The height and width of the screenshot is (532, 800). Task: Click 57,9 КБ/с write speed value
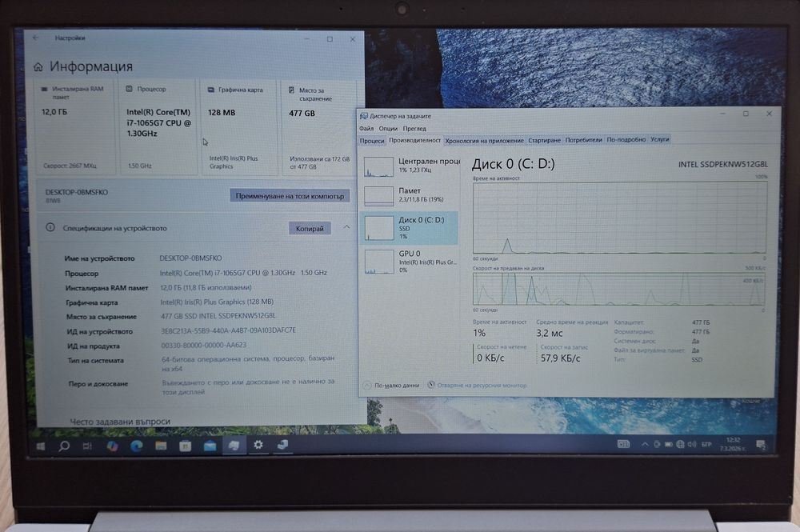click(560, 358)
